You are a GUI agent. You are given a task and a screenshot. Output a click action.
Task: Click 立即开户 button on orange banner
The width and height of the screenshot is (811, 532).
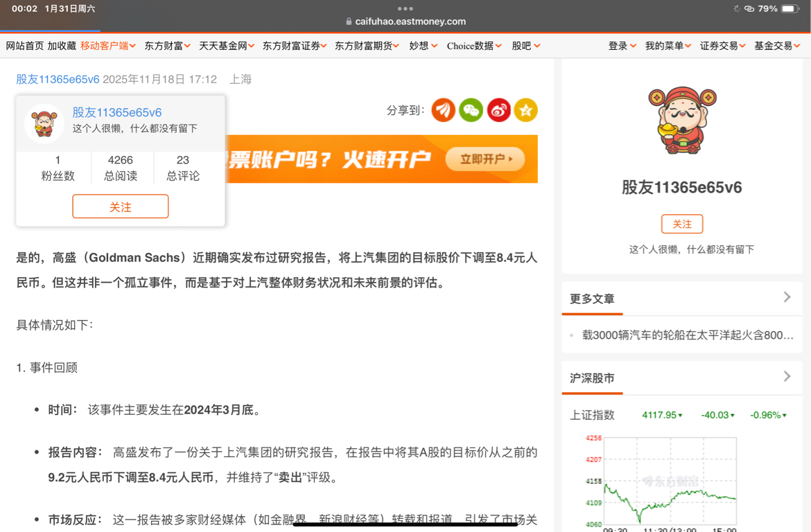(x=485, y=159)
